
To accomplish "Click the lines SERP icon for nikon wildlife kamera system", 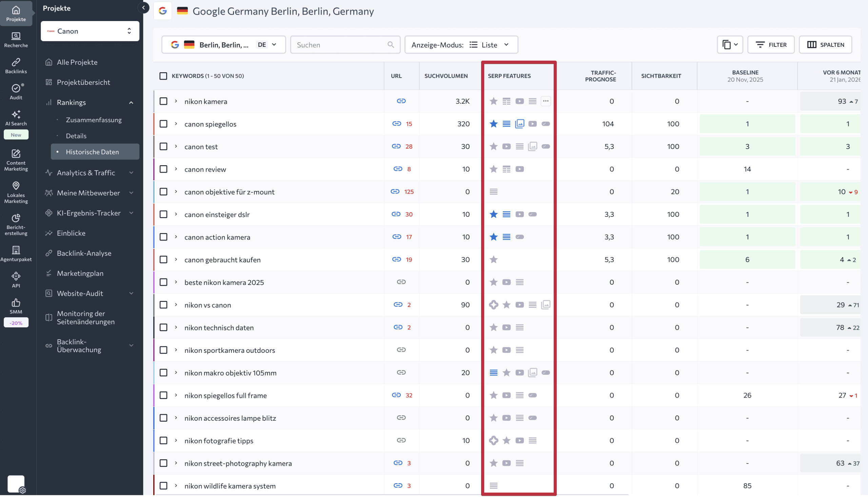I will click(493, 486).
